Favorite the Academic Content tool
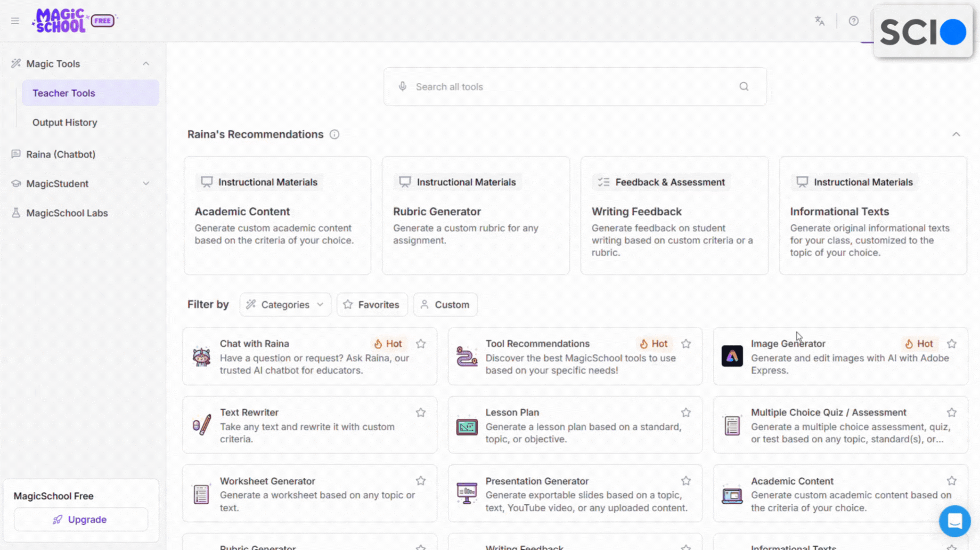The height and width of the screenshot is (550, 980). 952,481
